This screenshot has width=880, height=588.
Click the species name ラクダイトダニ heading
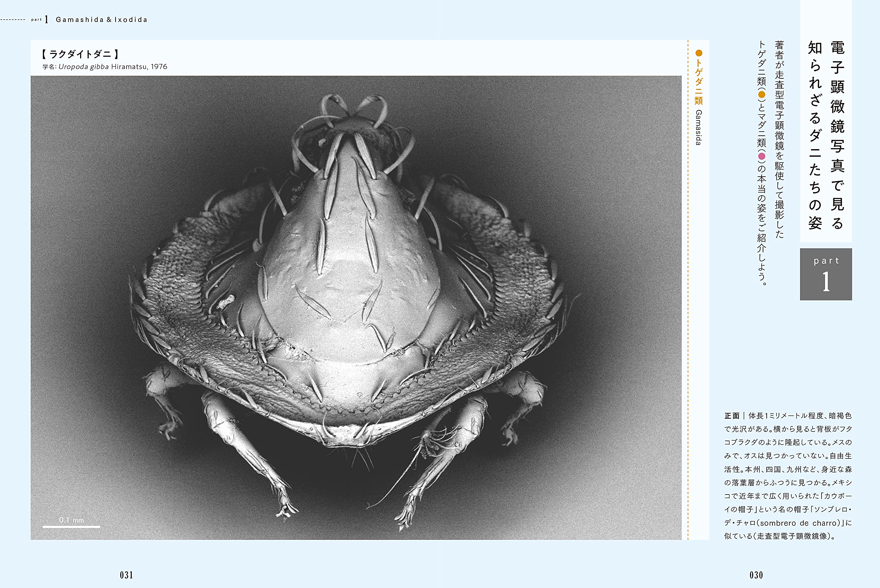click(80, 54)
